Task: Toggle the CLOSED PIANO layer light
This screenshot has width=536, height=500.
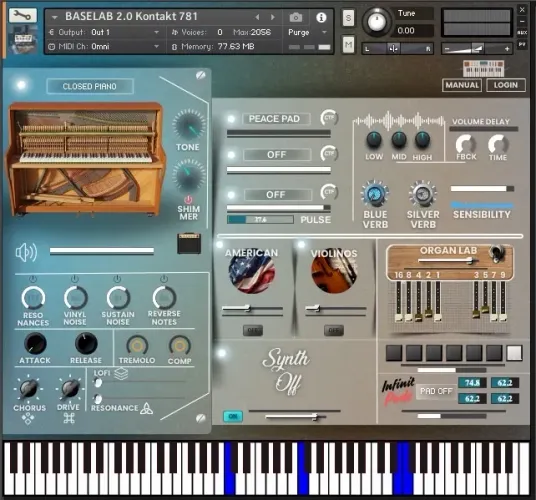Action: pos(21,84)
